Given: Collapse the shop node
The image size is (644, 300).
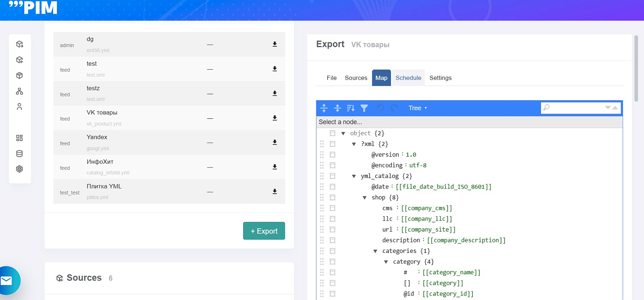Looking at the screenshot, I should coord(365,198).
